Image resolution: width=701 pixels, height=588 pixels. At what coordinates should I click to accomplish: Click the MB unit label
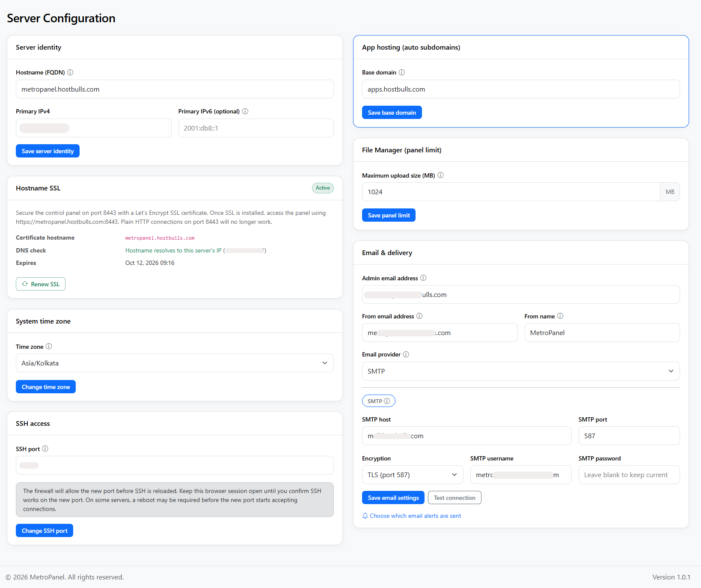coord(670,192)
